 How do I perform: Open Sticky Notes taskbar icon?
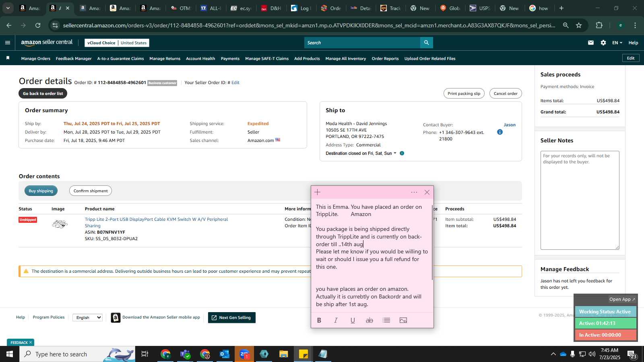[303, 354]
